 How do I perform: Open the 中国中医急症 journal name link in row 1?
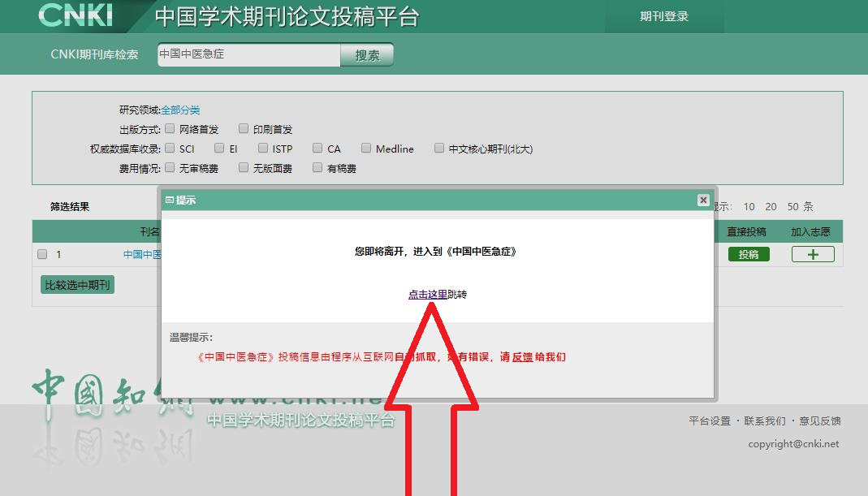click(142, 254)
